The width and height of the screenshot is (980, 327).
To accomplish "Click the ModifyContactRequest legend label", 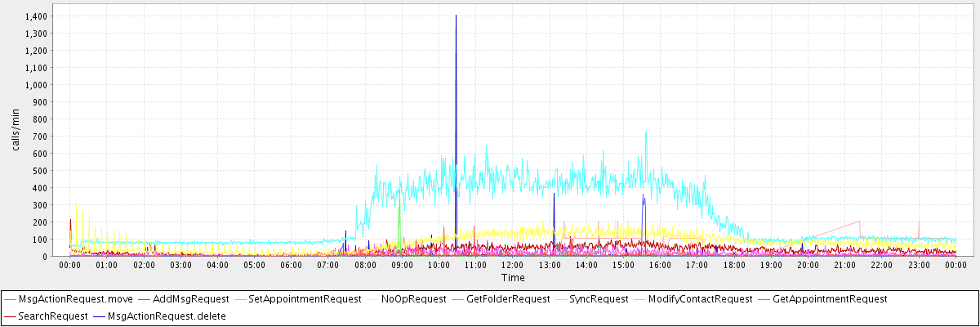I will (x=700, y=299).
